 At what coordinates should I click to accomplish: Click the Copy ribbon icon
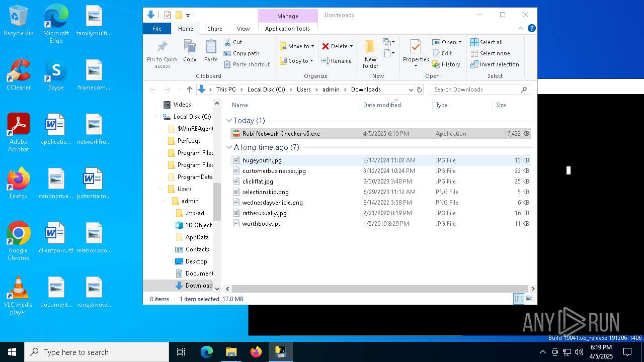coord(190,51)
